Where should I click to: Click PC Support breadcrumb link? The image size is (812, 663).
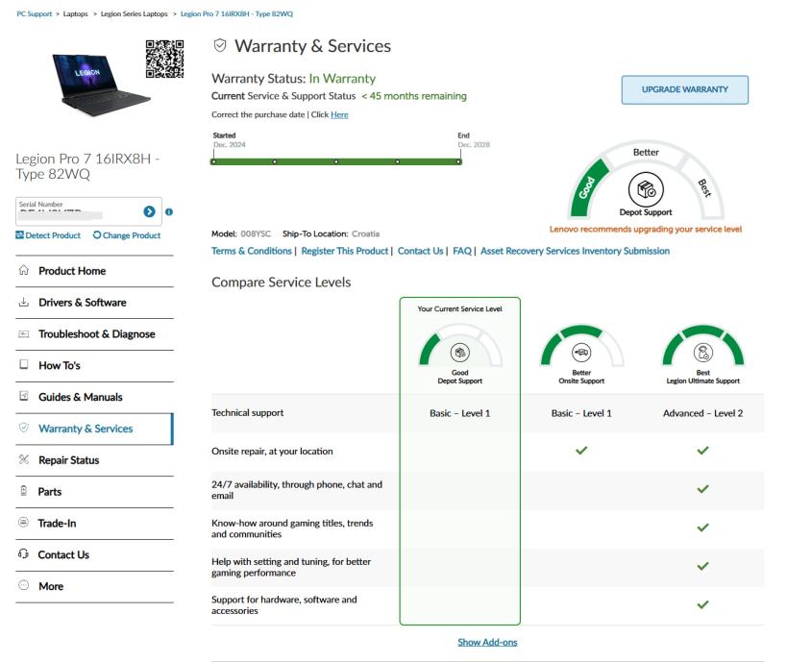(35, 14)
